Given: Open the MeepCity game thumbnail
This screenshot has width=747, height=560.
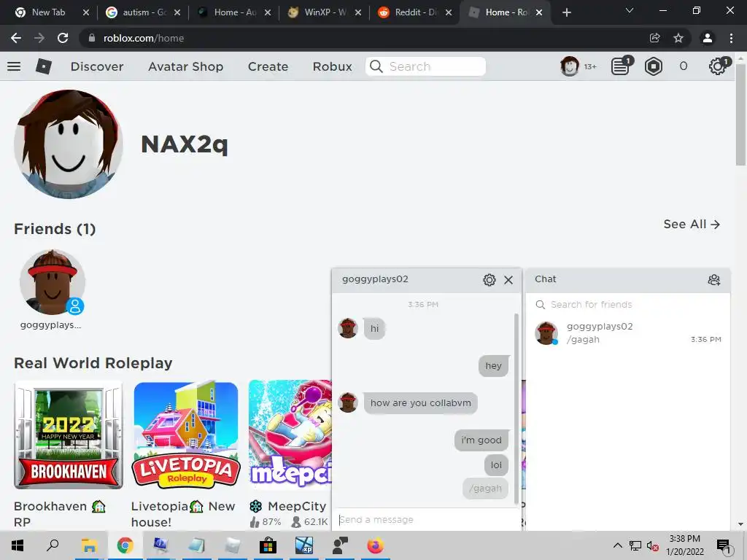Looking at the screenshot, I should (x=290, y=435).
